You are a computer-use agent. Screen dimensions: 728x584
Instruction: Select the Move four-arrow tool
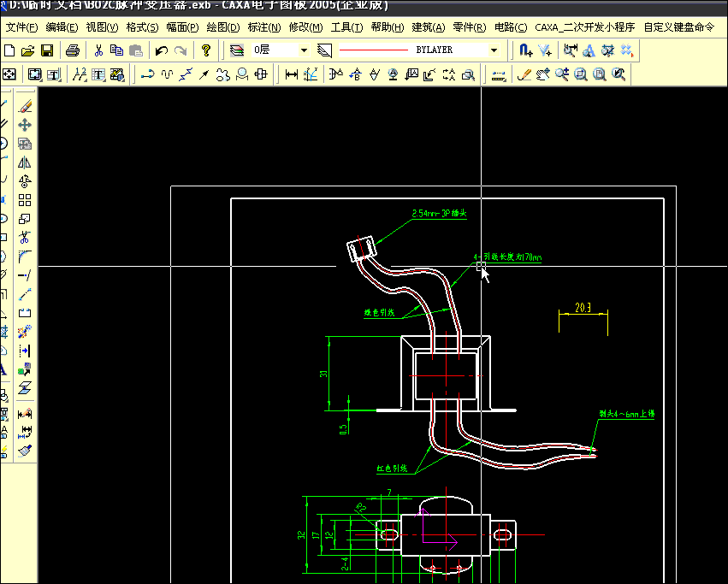tap(25, 125)
